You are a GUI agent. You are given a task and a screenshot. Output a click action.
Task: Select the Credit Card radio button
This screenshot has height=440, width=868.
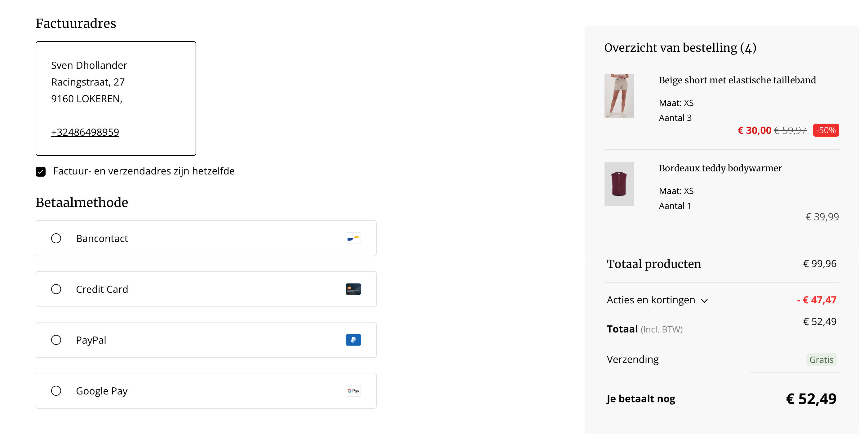click(x=56, y=289)
